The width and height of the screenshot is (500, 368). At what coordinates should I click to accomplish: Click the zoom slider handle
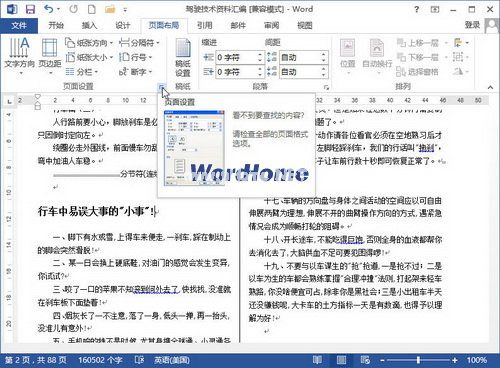(418, 360)
